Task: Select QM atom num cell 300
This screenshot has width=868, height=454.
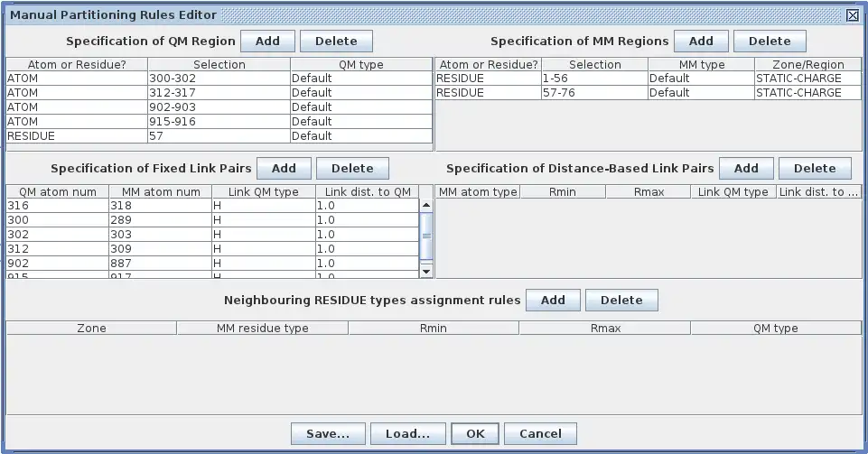Action: (x=58, y=219)
